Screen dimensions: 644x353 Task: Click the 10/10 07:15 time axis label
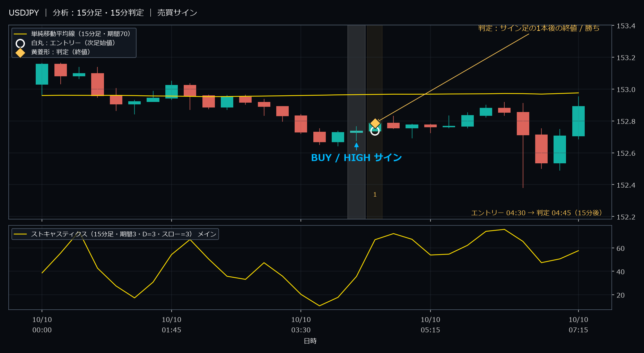578,325
